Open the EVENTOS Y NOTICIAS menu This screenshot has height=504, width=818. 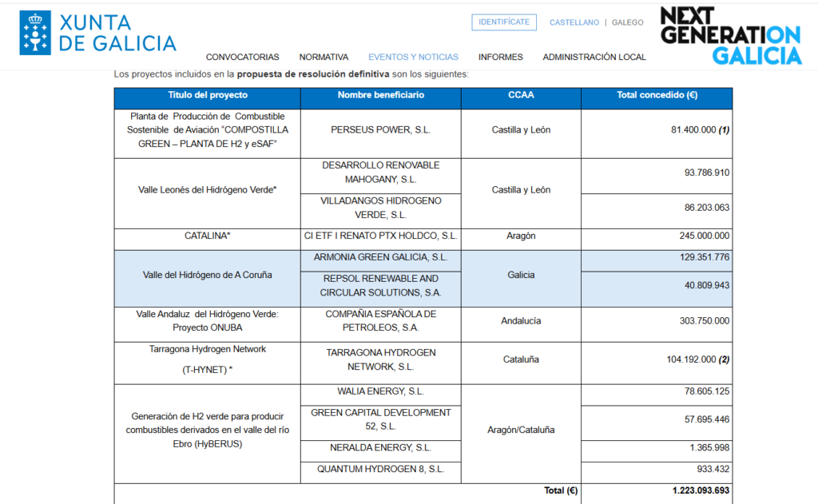[413, 57]
